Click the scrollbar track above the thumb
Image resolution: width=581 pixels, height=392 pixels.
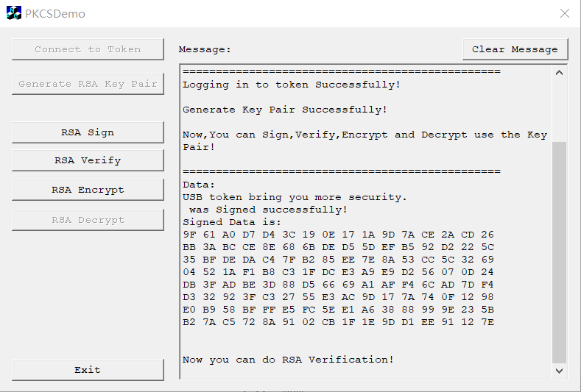click(x=559, y=110)
